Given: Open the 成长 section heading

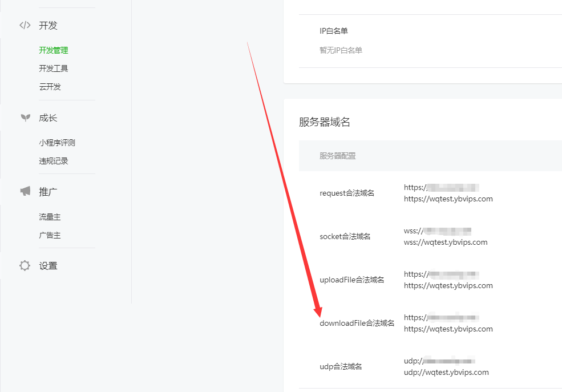Looking at the screenshot, I should point(48,118).
